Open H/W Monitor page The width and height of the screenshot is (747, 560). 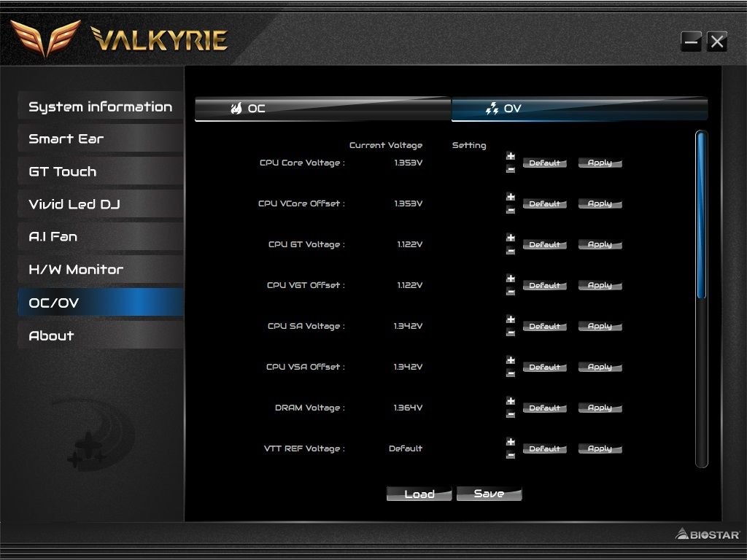tap(101, 270)
